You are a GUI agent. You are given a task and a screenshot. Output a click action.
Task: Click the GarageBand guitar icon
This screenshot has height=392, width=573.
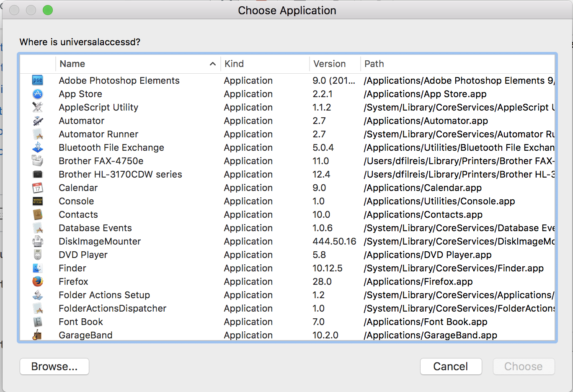(38, 335)
